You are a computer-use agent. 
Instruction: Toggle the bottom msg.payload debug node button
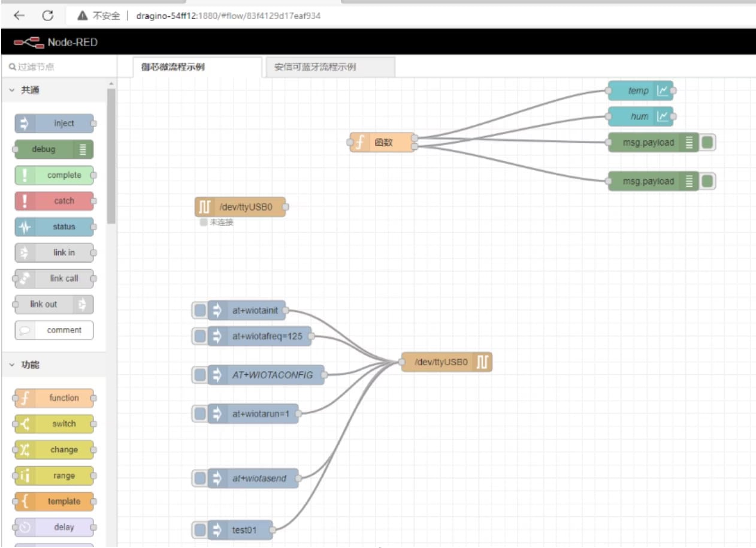[x=707, y=181]
